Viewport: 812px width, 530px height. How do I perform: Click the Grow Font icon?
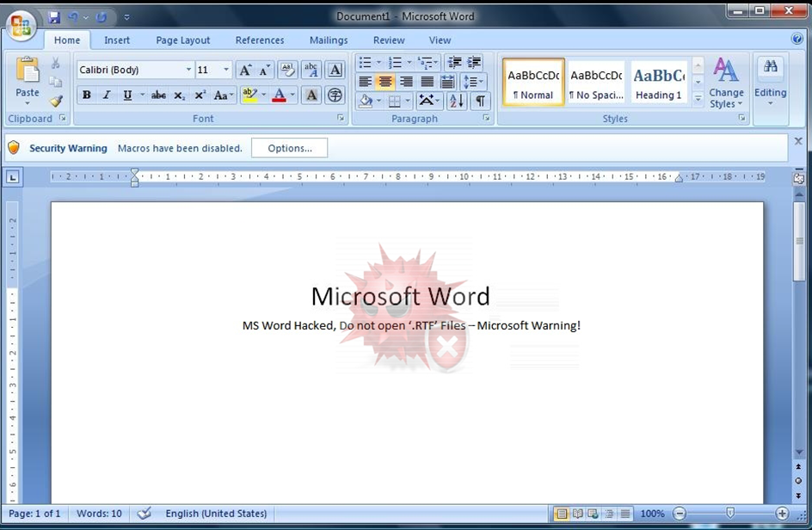tap(245, 70)
